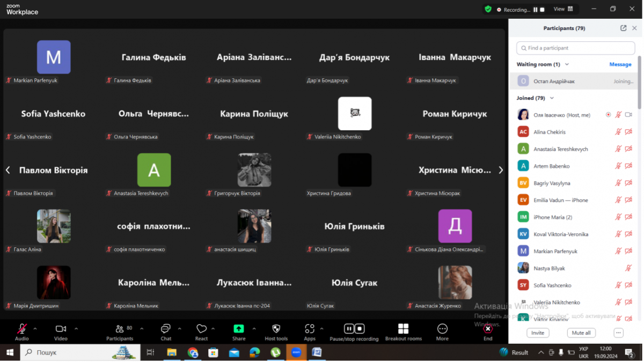Screen dimensions: 644x362
Task: Toggle the Video camera button
Action: [x=61, y=329]
